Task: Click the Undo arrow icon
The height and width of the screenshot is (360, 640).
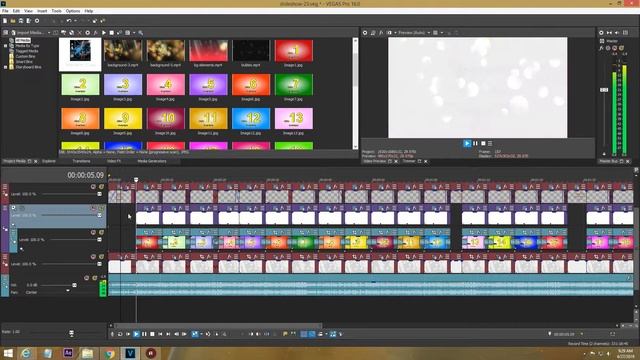Action: [69, 21]
